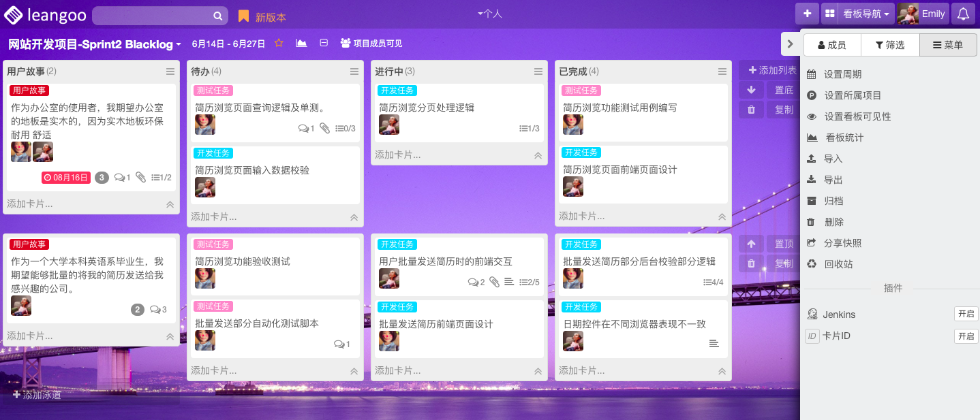
Task: Click down arrow icon next to 置底
Action: (751, 90)
